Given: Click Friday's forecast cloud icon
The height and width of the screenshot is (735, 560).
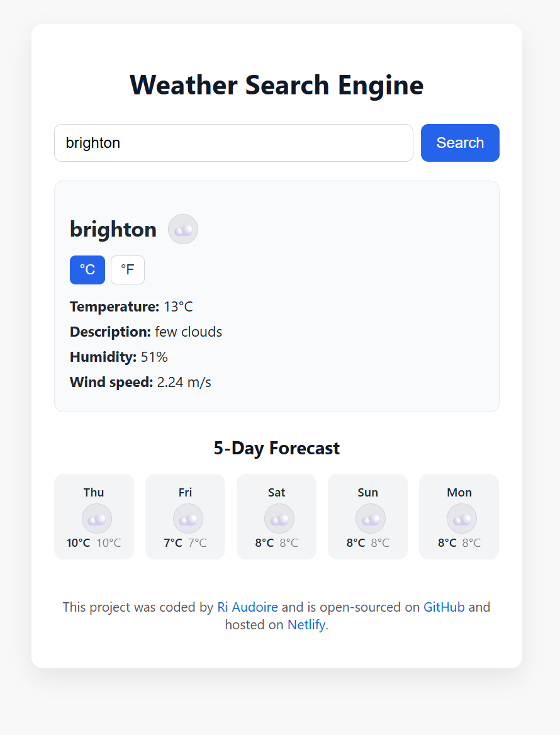Looking at the screenshot, I should tap(188, 519).
